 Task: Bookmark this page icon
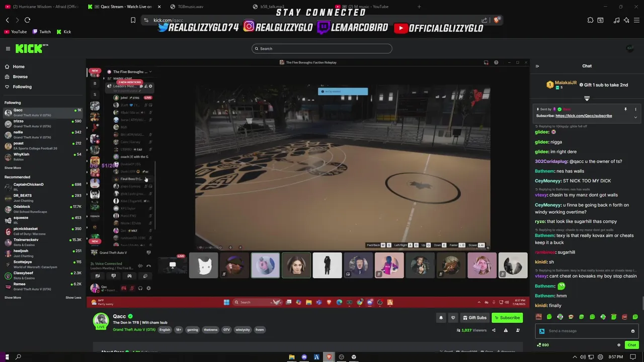(x=133, y=20)
